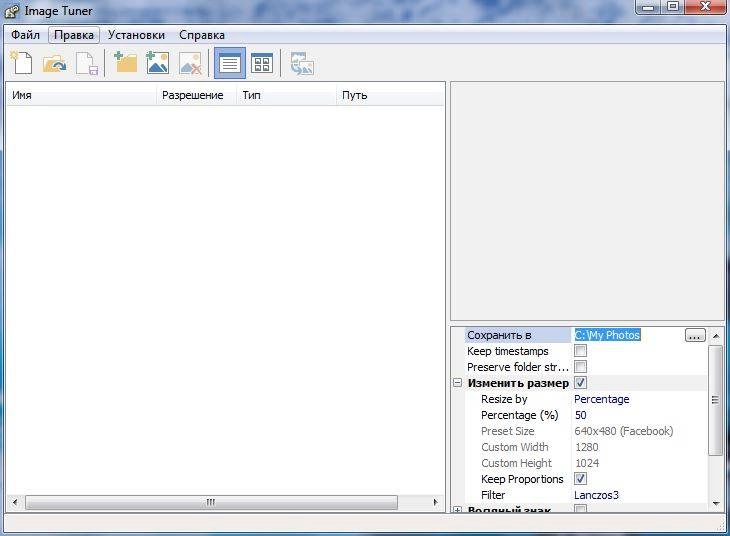Screen dimensions: 730x536
Task: Click the browse button for Сохранить в
Action: [x=695, y=335]
